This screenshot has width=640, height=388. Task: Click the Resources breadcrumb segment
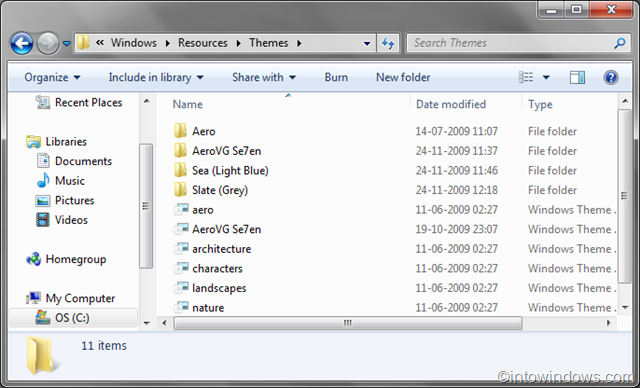pyautogui.click(x=202, y=43)
